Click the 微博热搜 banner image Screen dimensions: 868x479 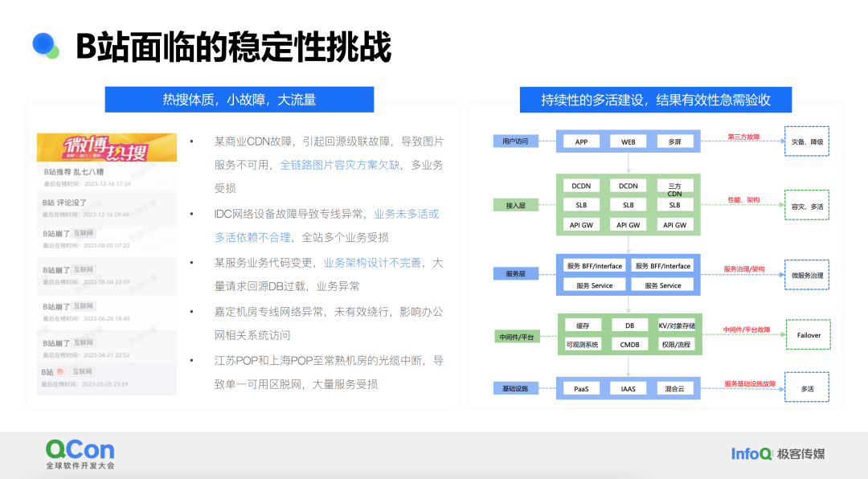coord(107,147)
